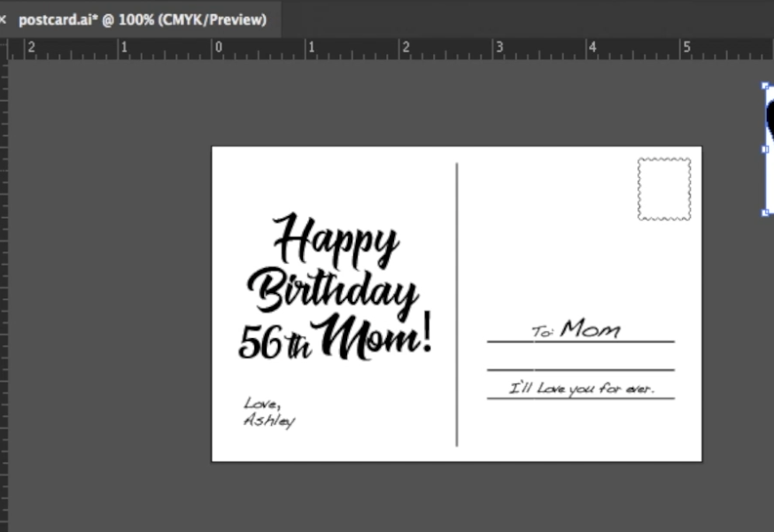Select the postage stamp placeholder box
Screen dimensions: 774x532
[x=664, y=189]
